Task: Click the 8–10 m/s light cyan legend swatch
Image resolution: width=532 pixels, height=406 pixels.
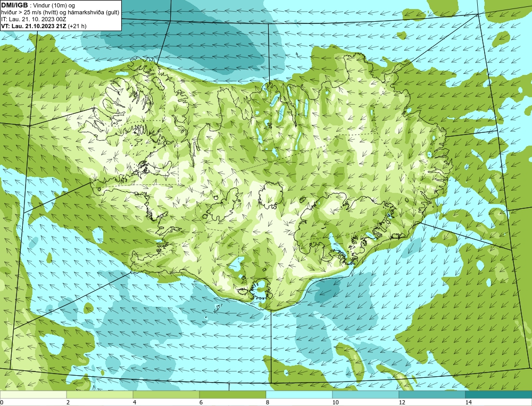Action: click(x=299, y=395)
